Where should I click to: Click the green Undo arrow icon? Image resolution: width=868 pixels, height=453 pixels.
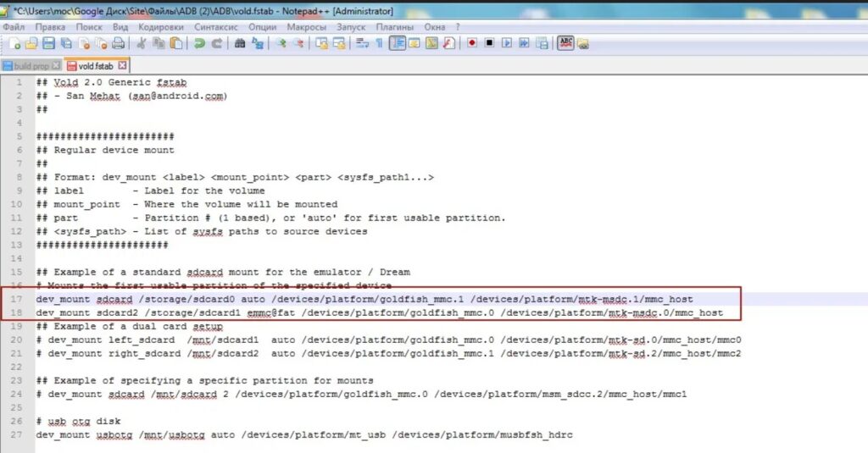(199, 43)
